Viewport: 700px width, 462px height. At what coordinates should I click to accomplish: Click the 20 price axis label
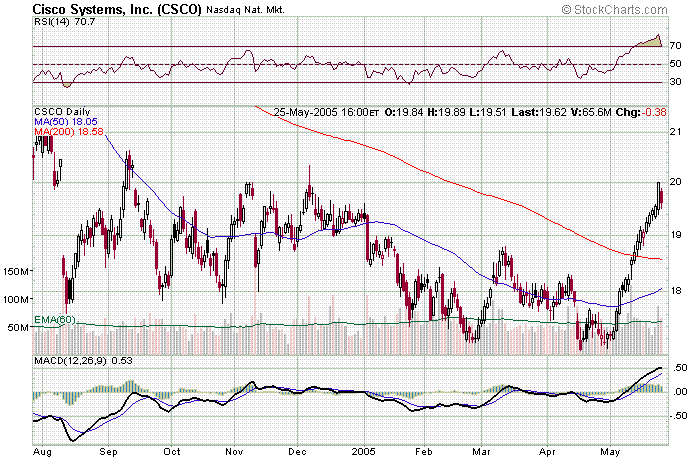point(675,181)
